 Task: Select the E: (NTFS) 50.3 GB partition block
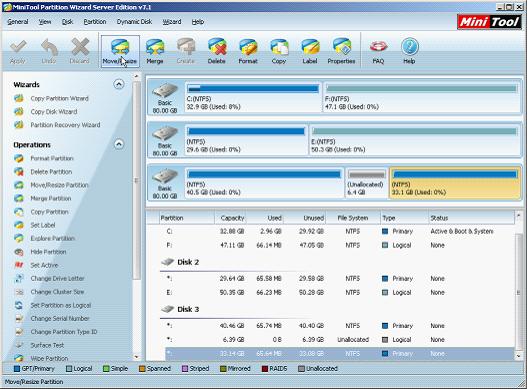point(414,140)
